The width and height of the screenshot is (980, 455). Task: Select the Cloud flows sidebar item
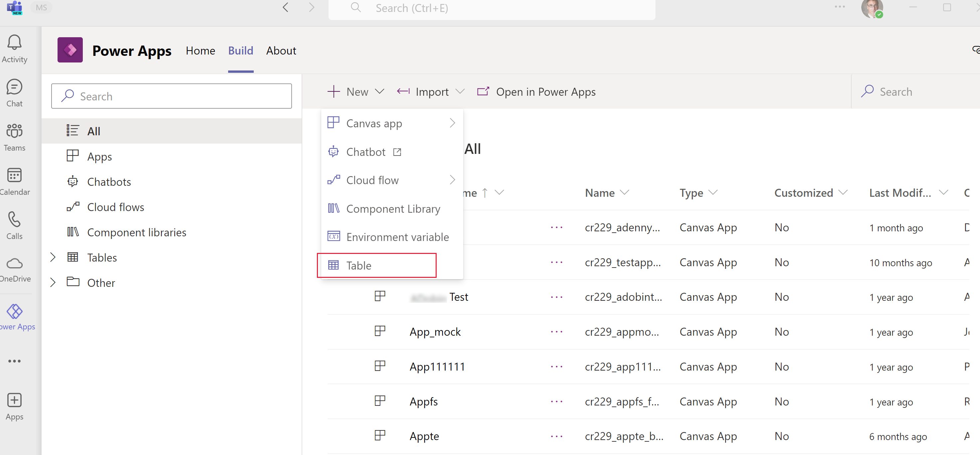coord(115,206)
